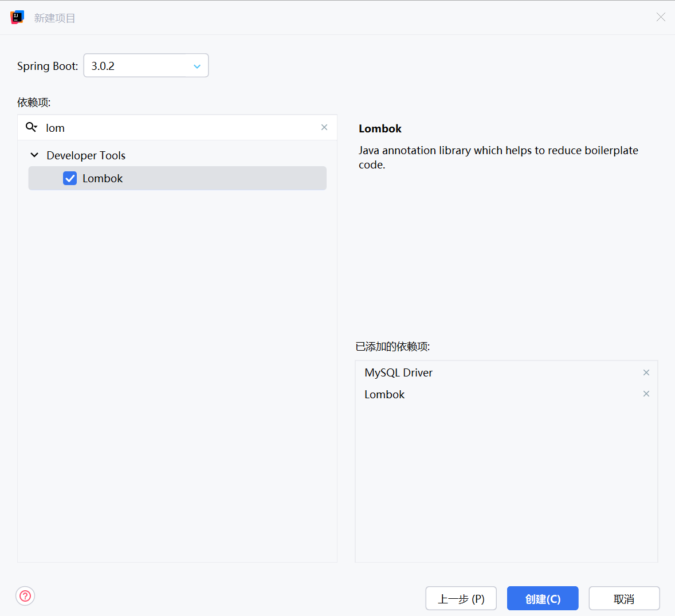Remove MySQL Driver from added dependencies
The width and height of the screenshot is (675, 616).
click(x=646, y=372)
